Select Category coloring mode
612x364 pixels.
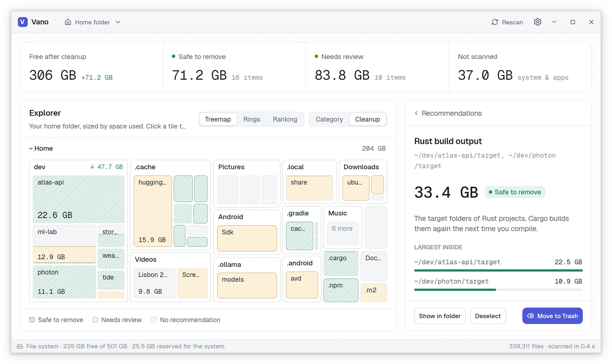click(329, 119)
